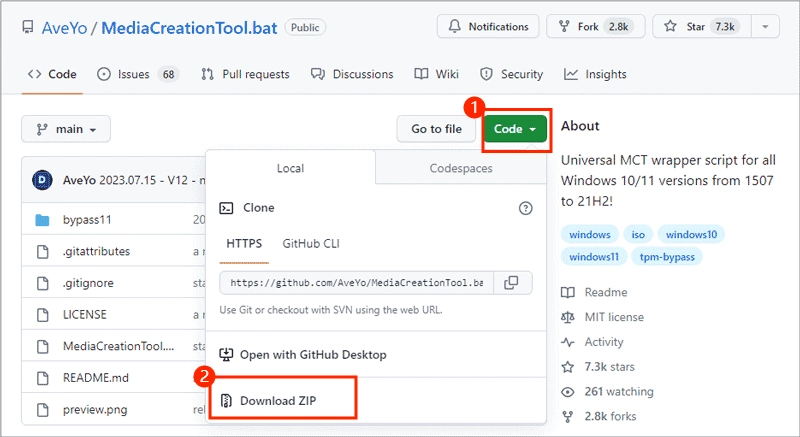
Task: Toggle the green Code dropdown button
Action: pyautogui.click(x=515, y=129)
